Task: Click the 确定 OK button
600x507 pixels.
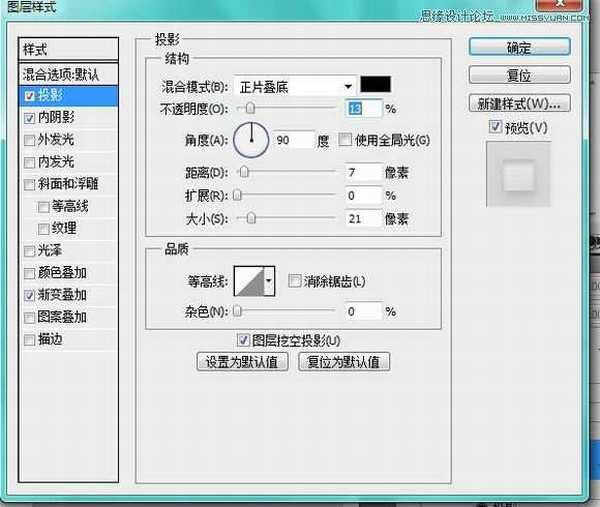Action: 518,47
